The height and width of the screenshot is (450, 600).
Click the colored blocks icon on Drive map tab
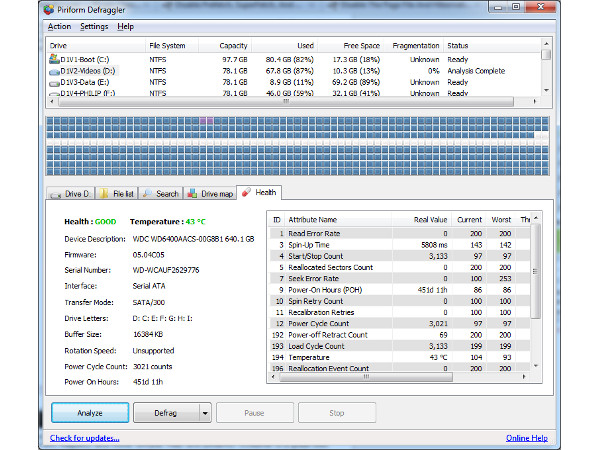pos(192,193)
